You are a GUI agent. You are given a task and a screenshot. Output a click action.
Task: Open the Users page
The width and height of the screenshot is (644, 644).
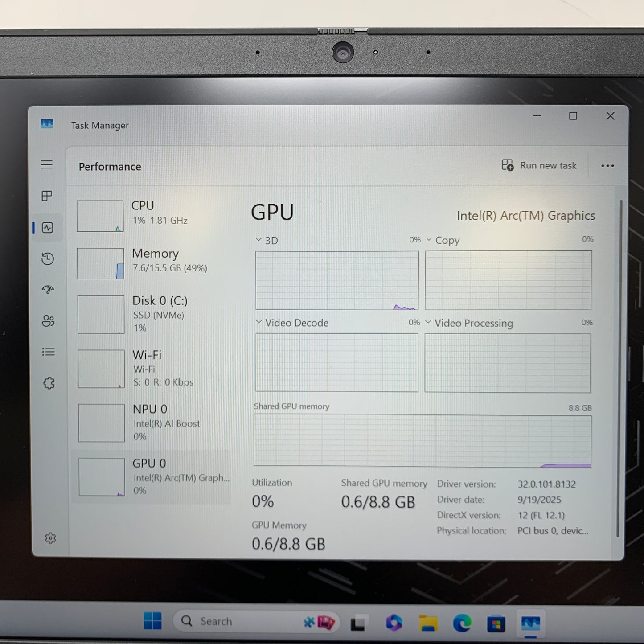[x=48, y=321]
